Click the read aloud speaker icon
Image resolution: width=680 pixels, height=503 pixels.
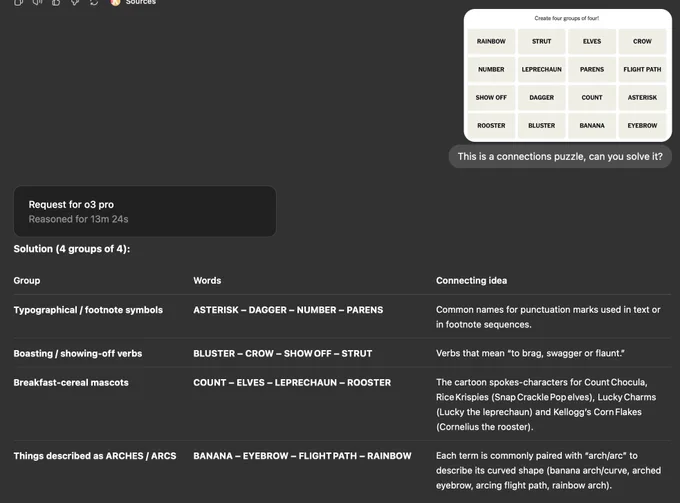tap(37, 2)
